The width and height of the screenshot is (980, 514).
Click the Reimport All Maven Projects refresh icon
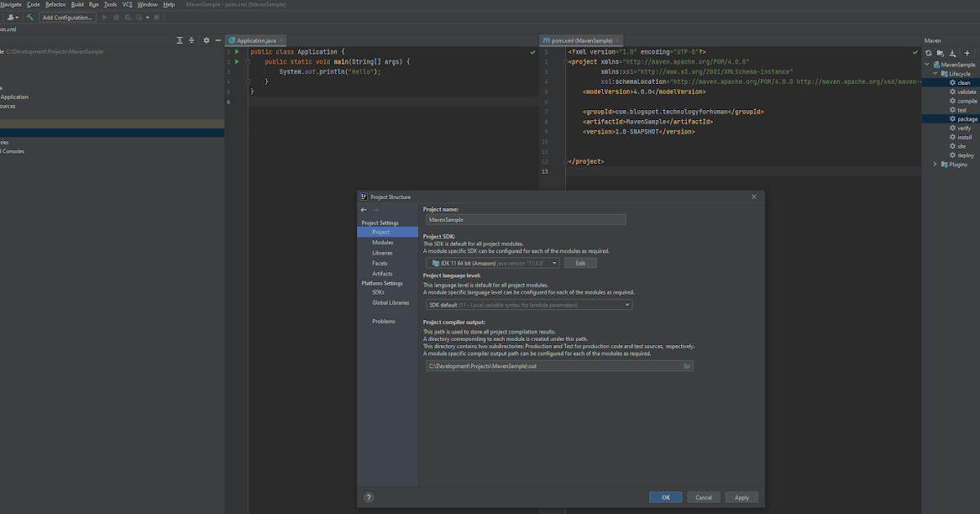click(929, 52)
